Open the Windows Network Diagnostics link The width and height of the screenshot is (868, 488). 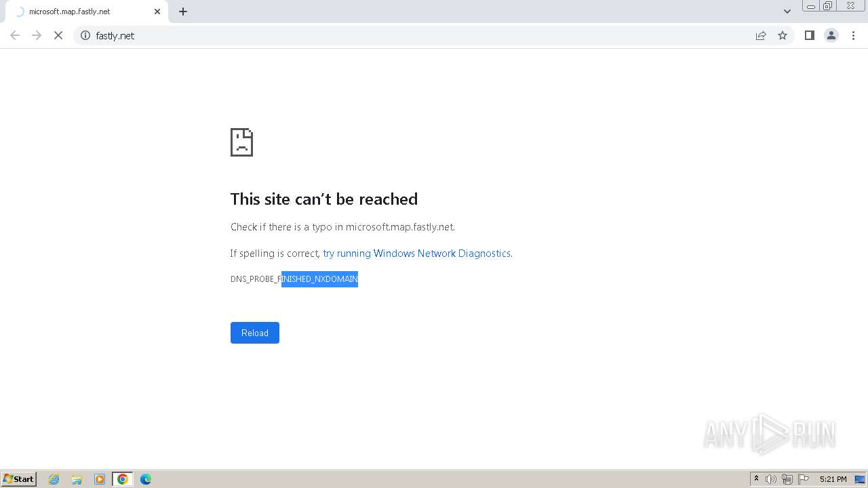click(x=416, y=253)
